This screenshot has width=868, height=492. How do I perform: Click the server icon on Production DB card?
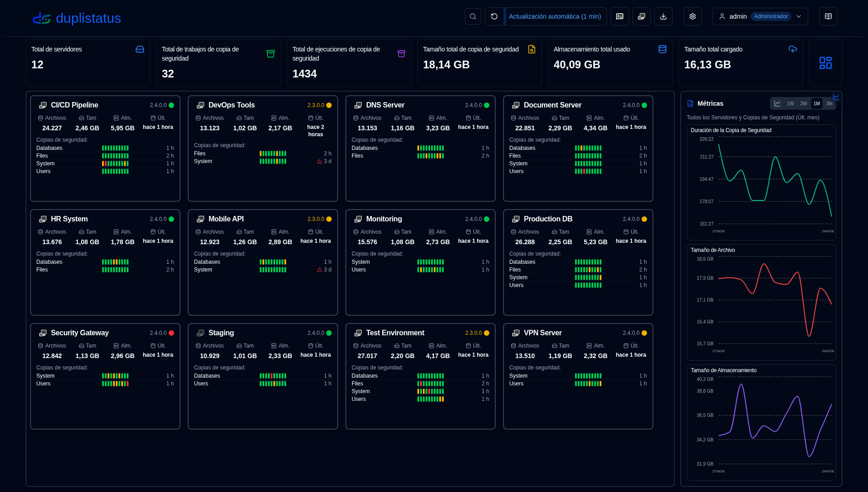516,219
